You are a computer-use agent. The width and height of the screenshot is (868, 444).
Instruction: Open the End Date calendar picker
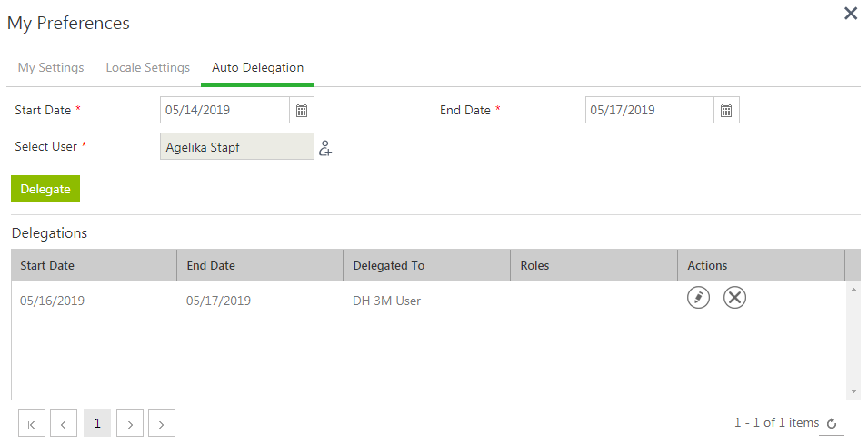tap(726, 111)
